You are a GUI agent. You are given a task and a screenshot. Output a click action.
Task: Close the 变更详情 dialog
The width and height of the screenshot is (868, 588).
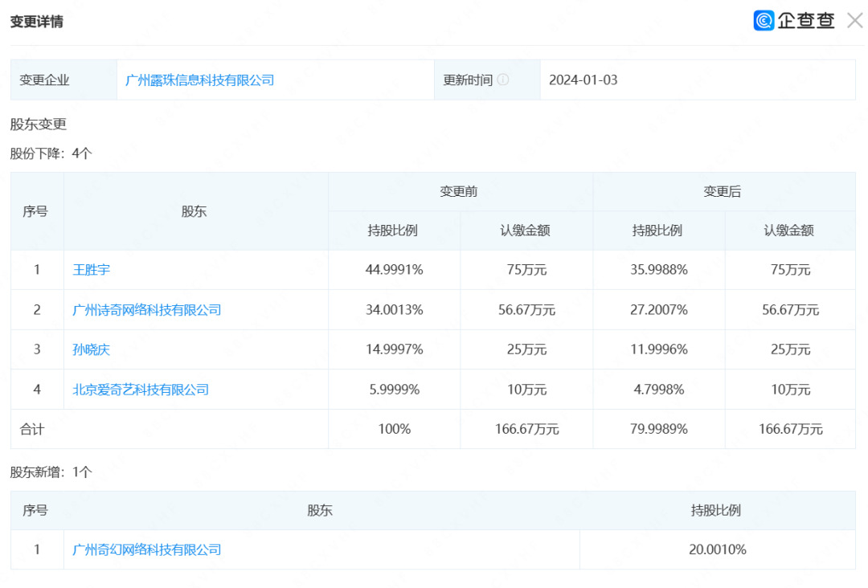pos(854,21)
